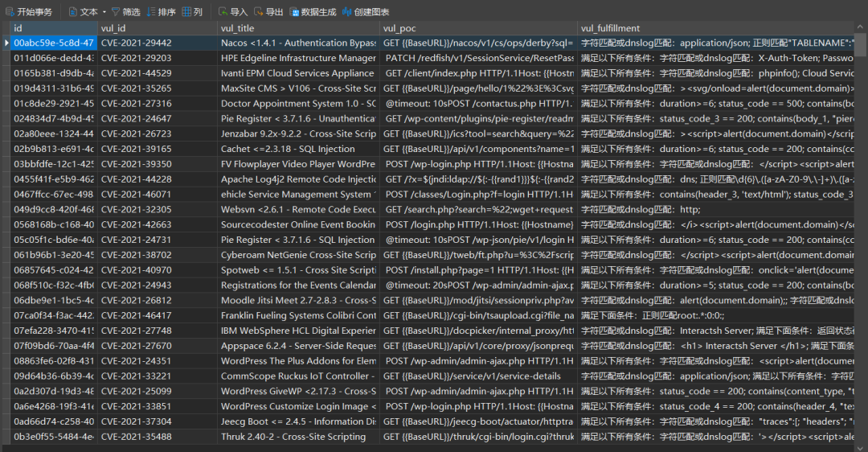This screenshot has height=452, width=868.
Task: Select cell CVE-2021-38702
Action: 158,255
